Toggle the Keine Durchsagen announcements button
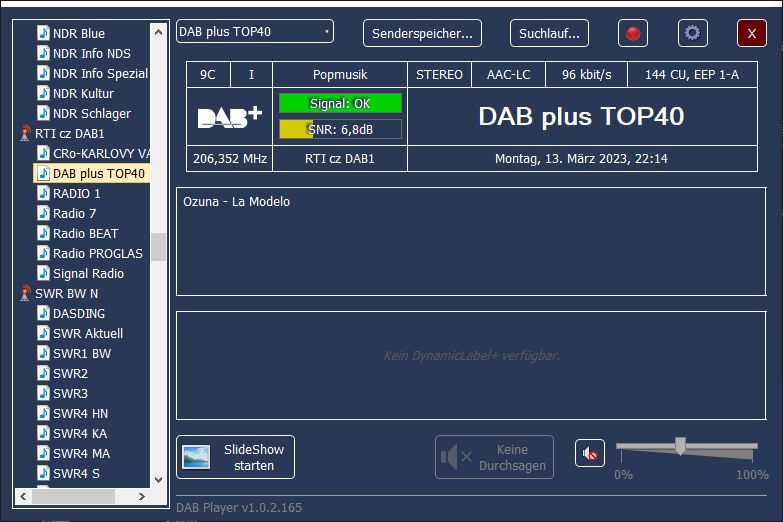The height and width of the screenshot is (522, 783). pos(494,457)
